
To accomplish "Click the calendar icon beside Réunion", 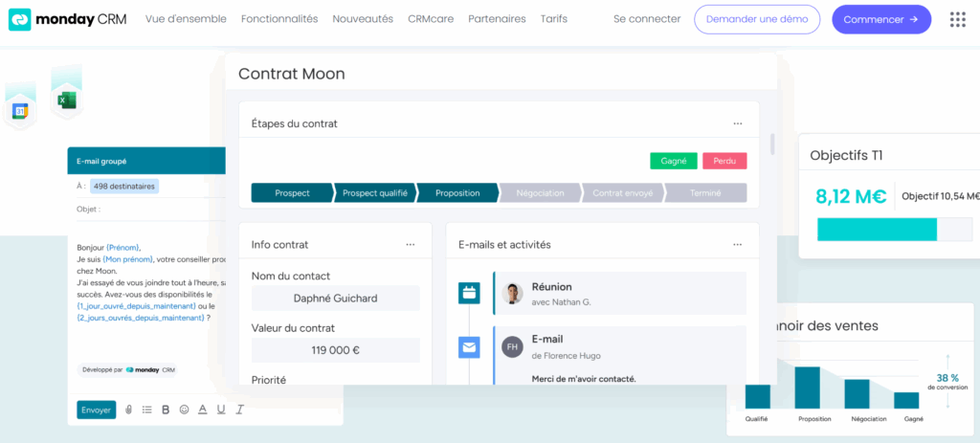I will [x=469, y=293].
